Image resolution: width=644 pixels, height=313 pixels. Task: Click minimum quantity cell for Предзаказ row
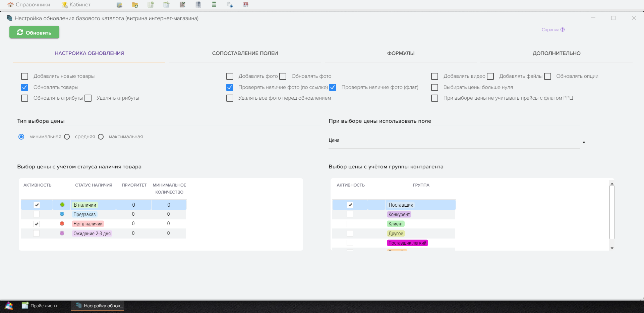[x=169, y=214]
